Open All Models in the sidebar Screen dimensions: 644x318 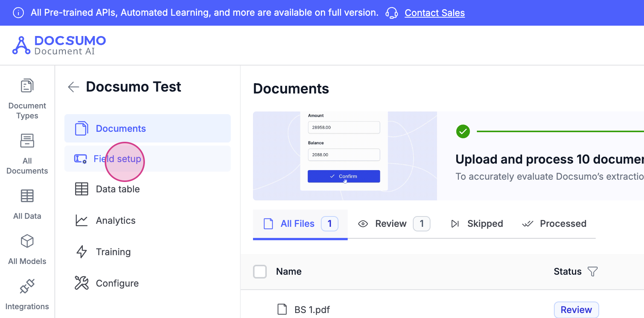click(27, 250)
